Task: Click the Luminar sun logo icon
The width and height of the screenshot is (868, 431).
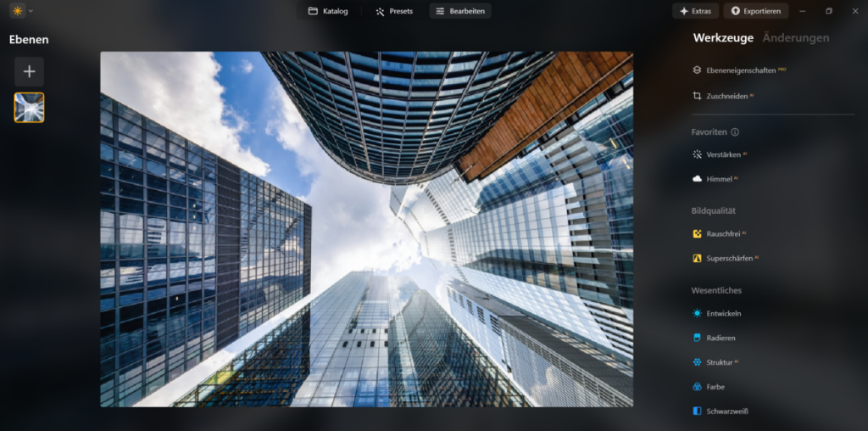Action: click(17, 10)
